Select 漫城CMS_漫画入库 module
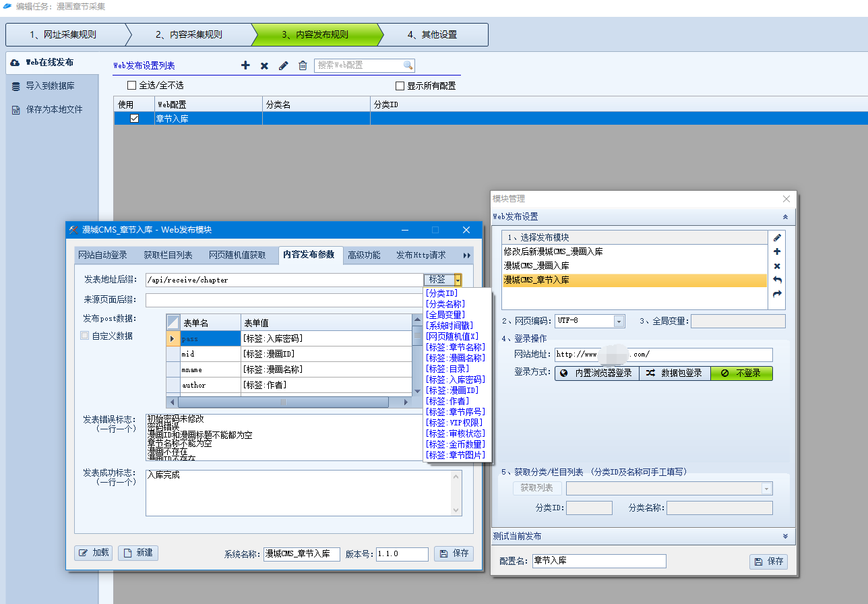This screenshot has height=604, width=868. pos(635,266)
